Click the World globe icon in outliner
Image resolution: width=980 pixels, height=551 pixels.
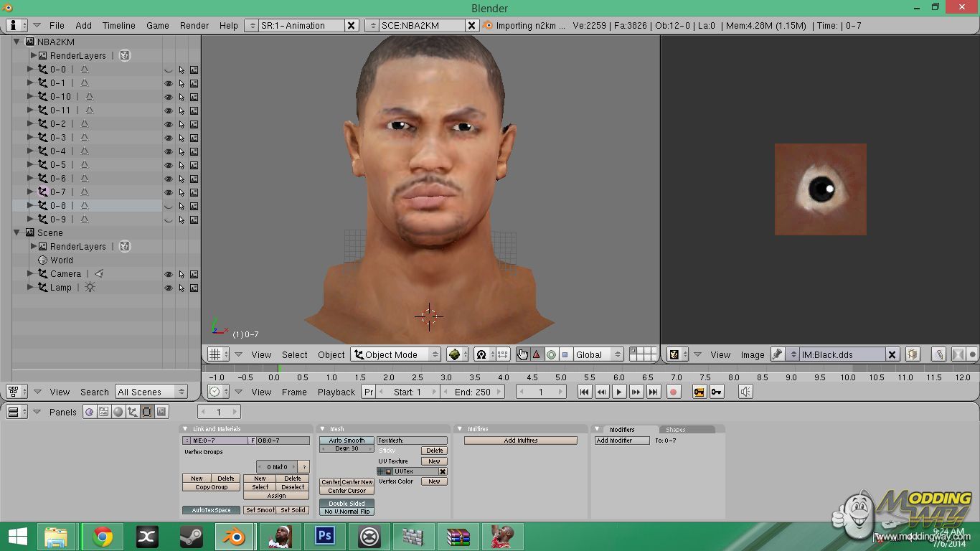click(42, 260)
